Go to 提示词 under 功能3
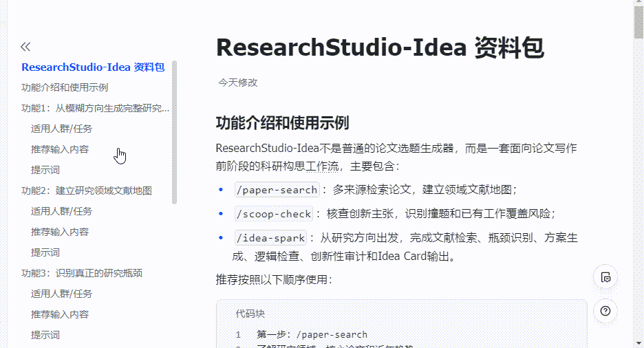 pos(45,335)
